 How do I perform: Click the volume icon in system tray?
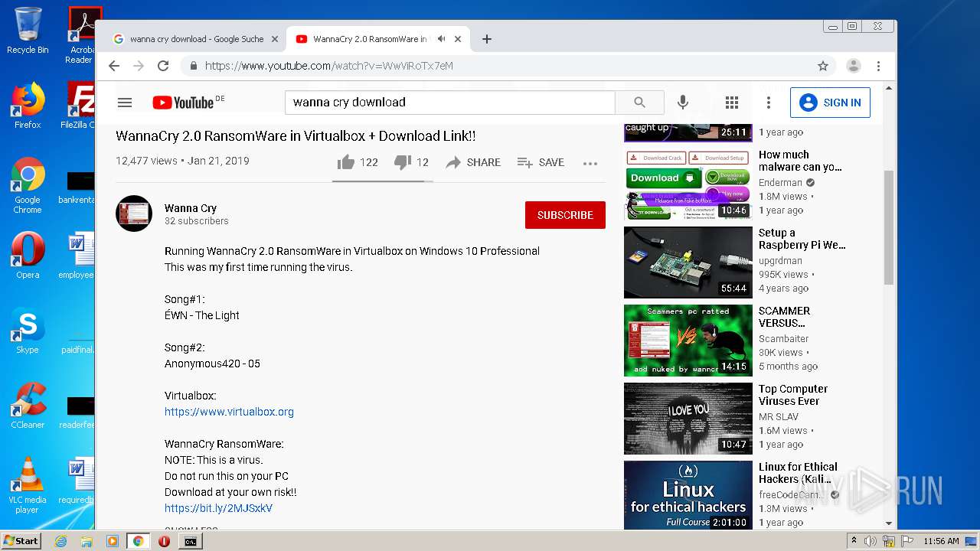click(871, 541)
